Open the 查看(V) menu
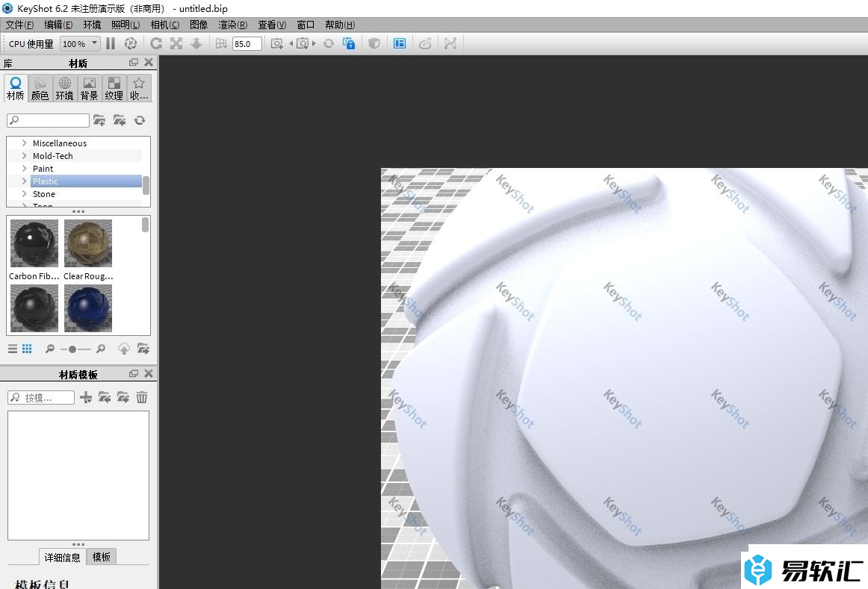This screenshot has width=868, height=589. [272, 25]
